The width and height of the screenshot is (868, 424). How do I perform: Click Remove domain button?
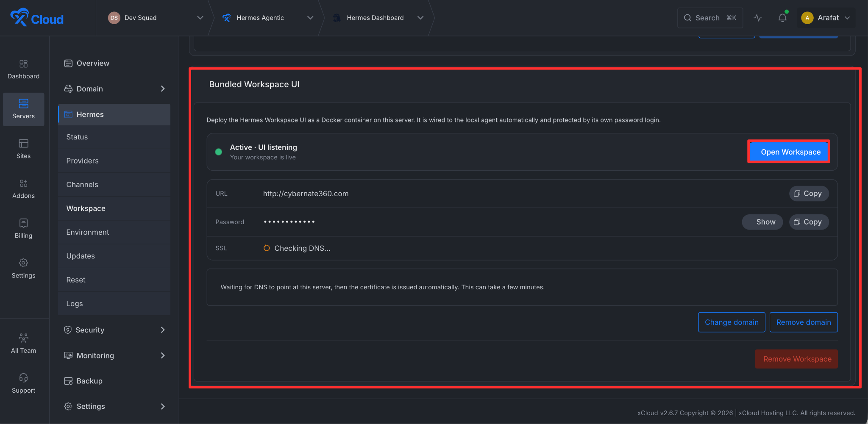point(804,322)
